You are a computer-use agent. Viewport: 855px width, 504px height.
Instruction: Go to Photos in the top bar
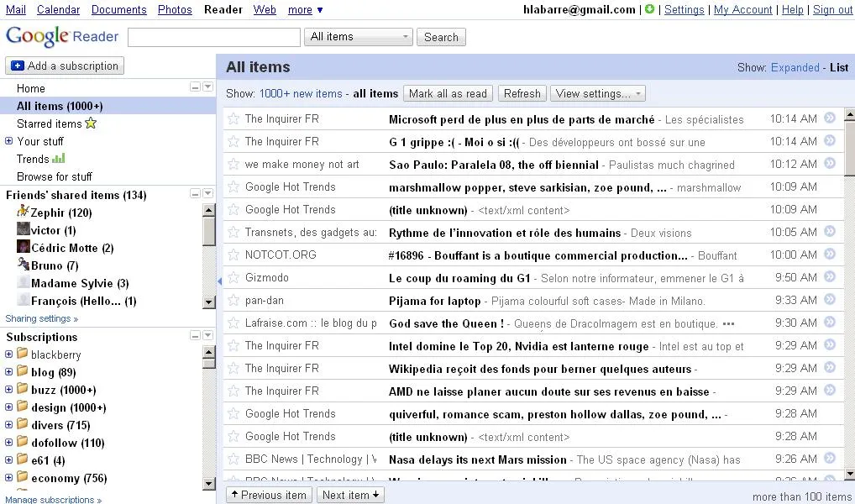point(175,10)
